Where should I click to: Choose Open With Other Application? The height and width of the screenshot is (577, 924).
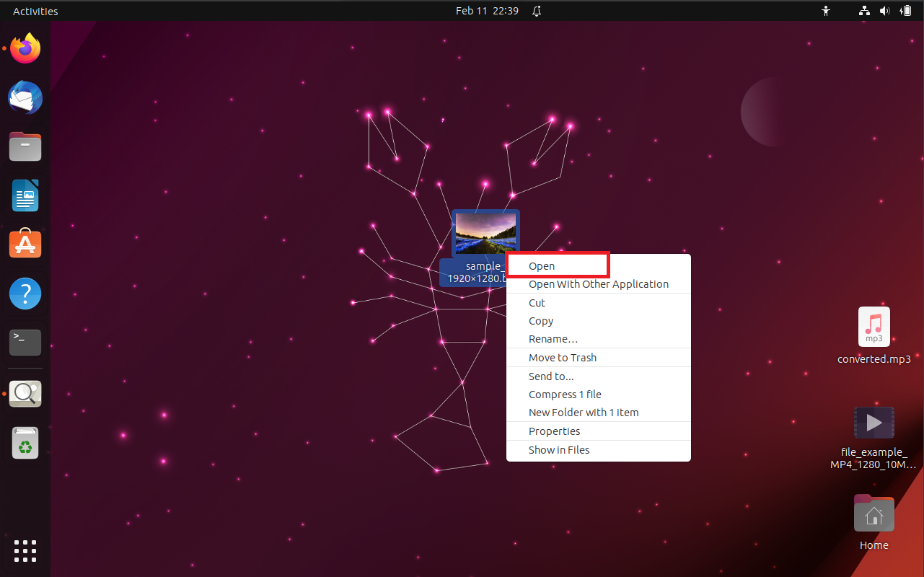click(x=598, y=283)
